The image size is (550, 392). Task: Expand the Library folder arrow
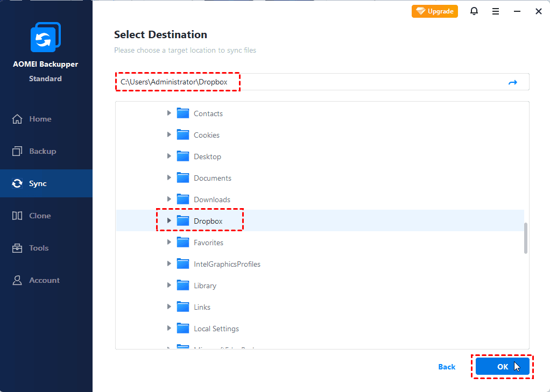point(169,286)
